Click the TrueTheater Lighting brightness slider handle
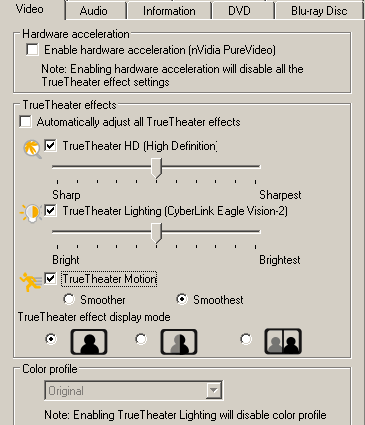Screen dimensions: 365x425 click(x=156, y=233)
